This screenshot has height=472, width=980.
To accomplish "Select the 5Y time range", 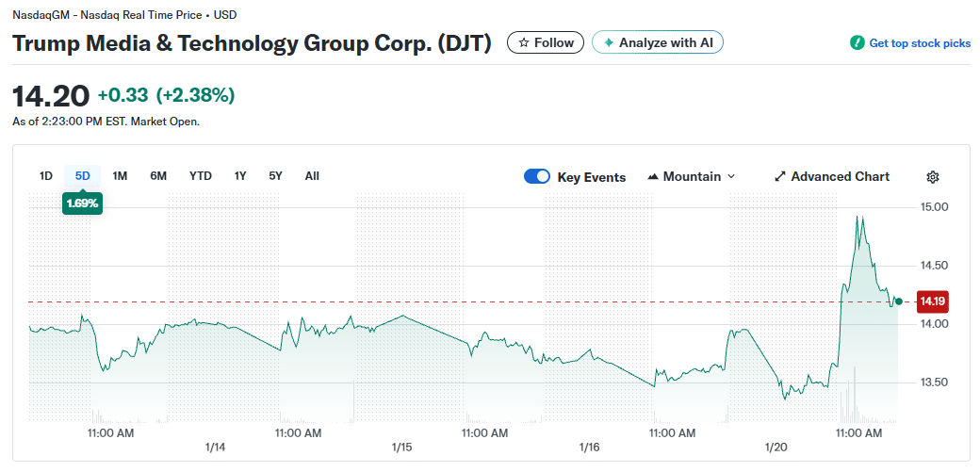I will [275, 176].
